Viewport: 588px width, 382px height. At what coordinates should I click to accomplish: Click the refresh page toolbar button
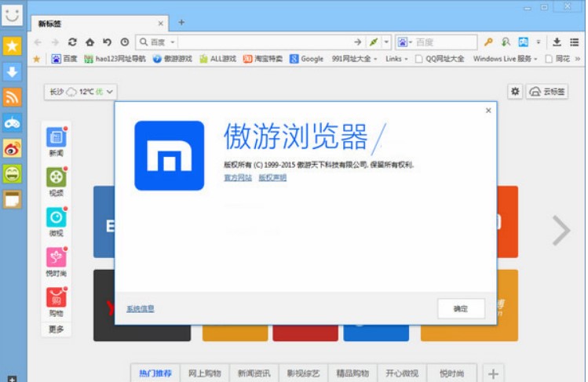(73, 42)
